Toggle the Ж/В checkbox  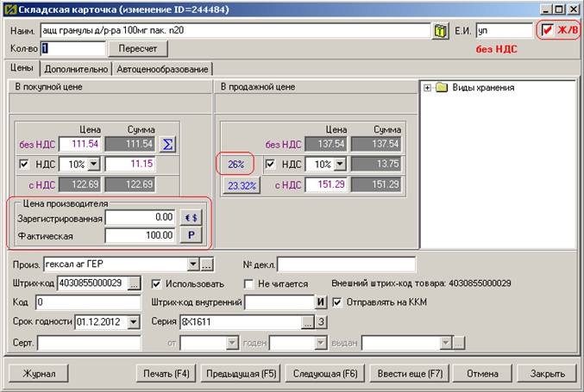coord(547,31)
